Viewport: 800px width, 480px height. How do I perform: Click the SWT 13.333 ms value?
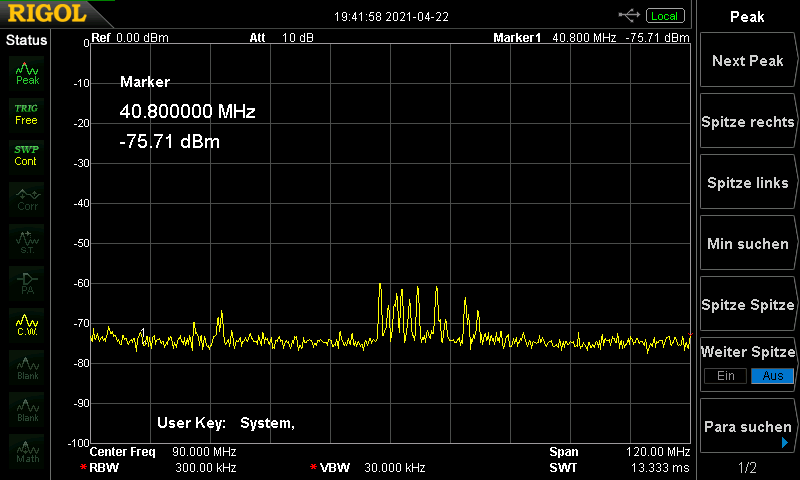[x=660, y=468]
